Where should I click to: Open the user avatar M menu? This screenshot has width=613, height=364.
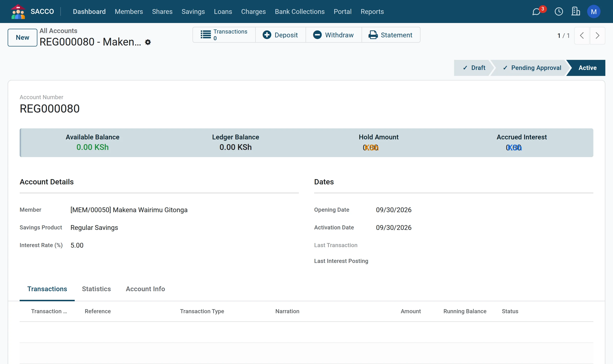[594, 11]
